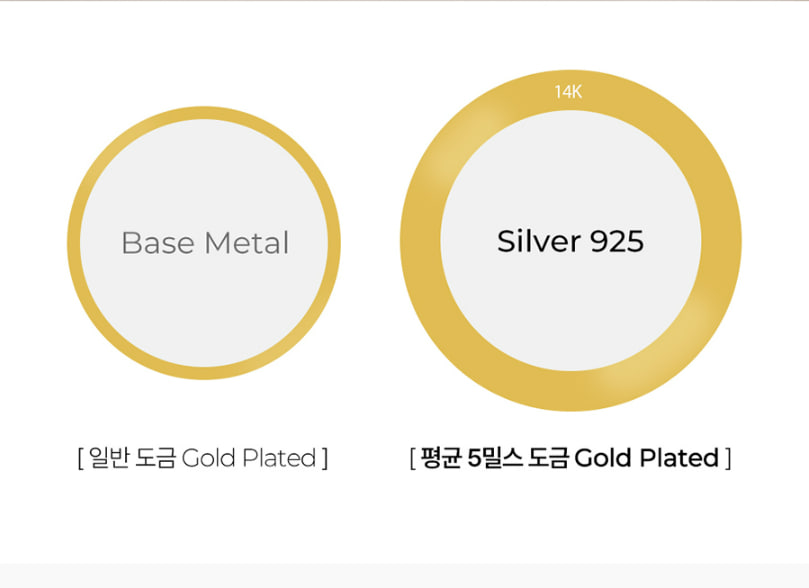Click the word "Metal" in left circle
This screenshot has height=588, width=809.
(245, 243)
